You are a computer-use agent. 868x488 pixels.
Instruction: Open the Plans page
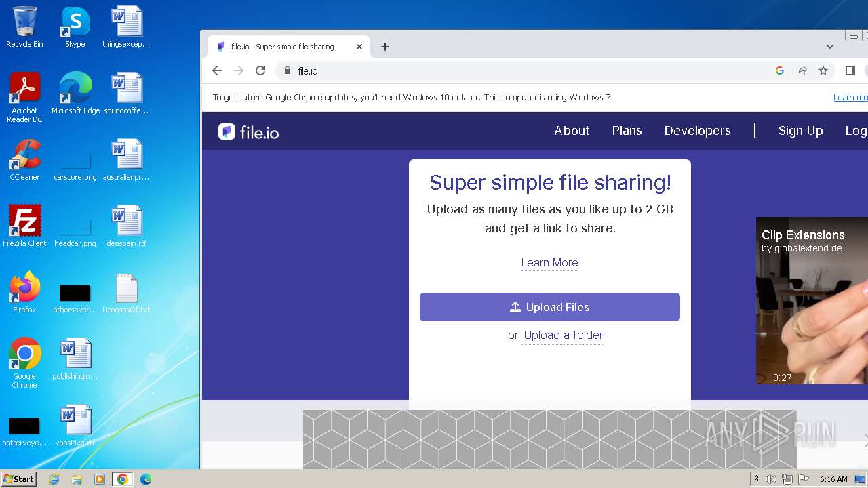tap(627, 131)
